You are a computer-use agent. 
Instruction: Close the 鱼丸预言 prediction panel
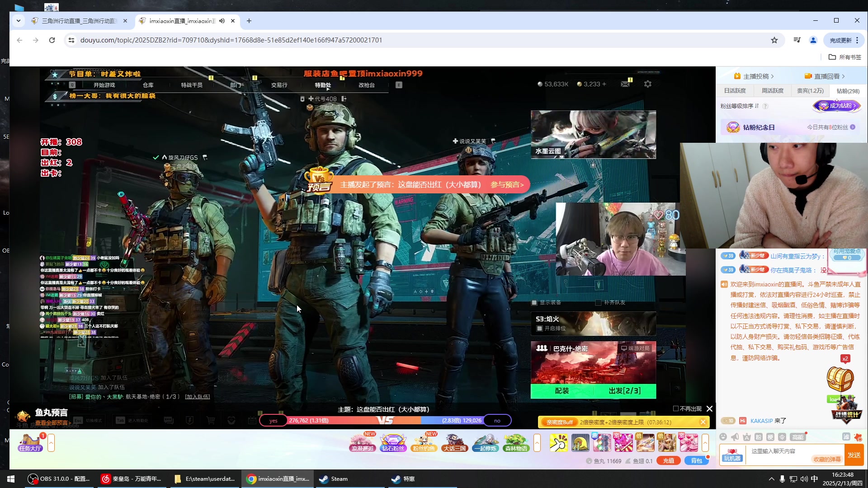coord(710,408)
